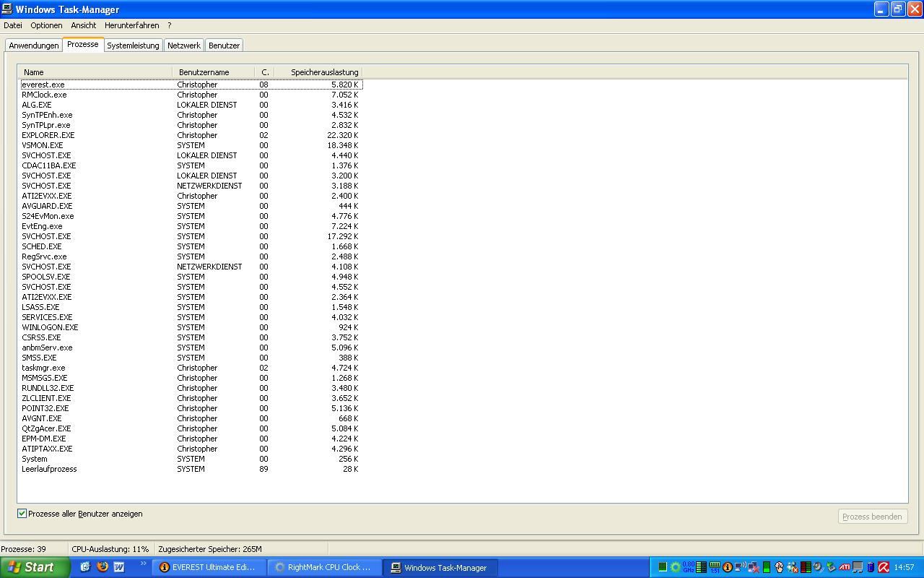The image size is (924, 578).
Task: Click the Windows Messenger tray icon
Action: pos(792,567)
